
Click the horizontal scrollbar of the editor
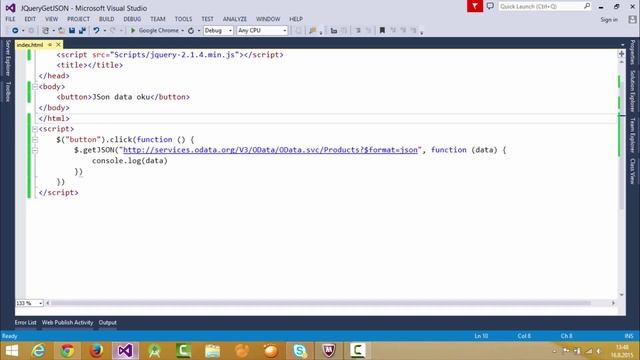click(x=321, y=303)
